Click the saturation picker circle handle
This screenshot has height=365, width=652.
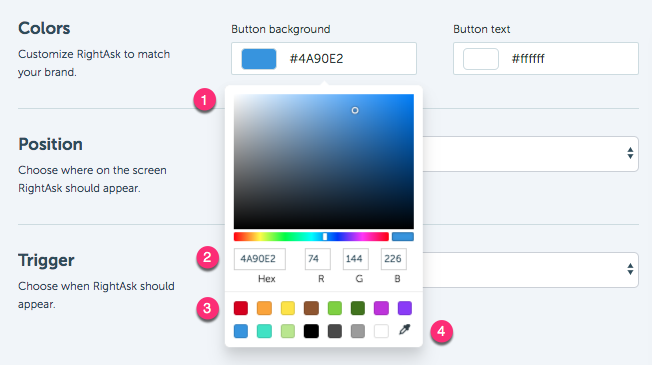pos(355,110)
